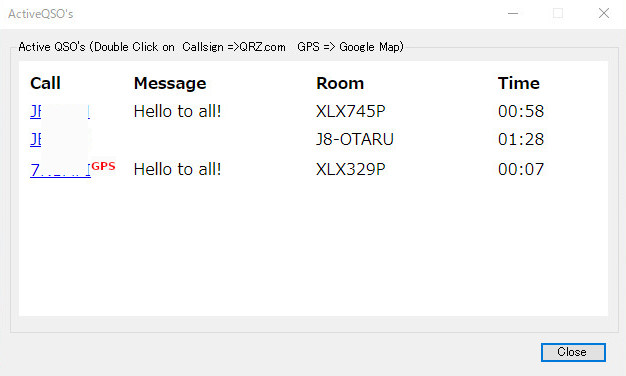Open callsign link in XLX745P row

tap(60, 112)
